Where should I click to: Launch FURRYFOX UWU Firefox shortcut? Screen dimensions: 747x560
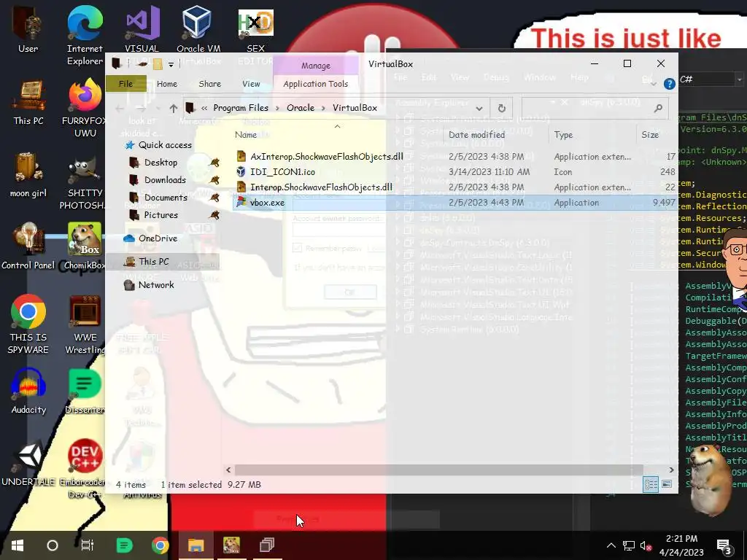point(85,109)
